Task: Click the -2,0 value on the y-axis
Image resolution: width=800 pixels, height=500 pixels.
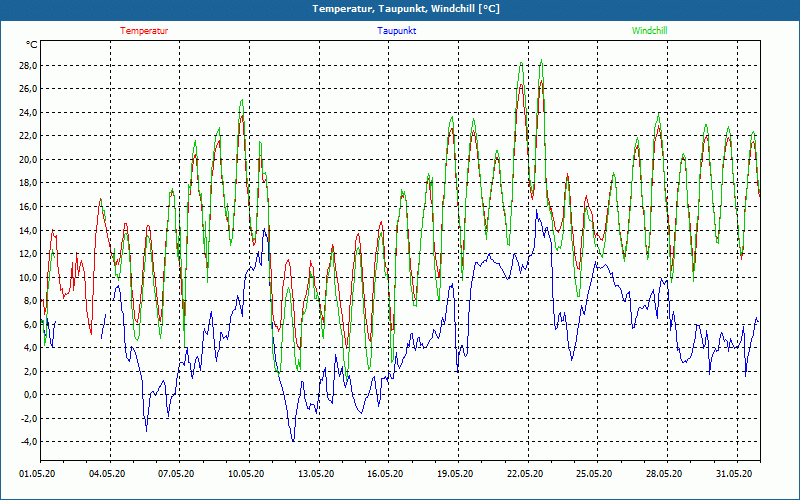Action: [28, 418]
